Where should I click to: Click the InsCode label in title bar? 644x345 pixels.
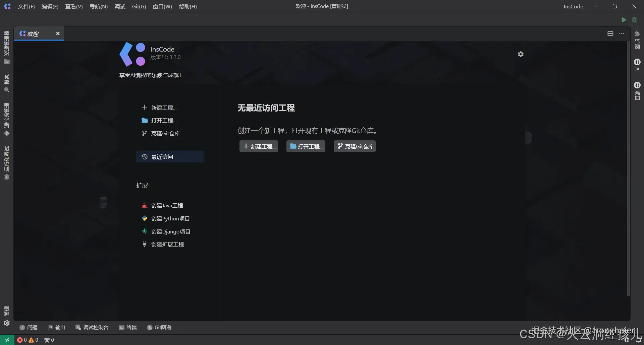coord(573,6)
